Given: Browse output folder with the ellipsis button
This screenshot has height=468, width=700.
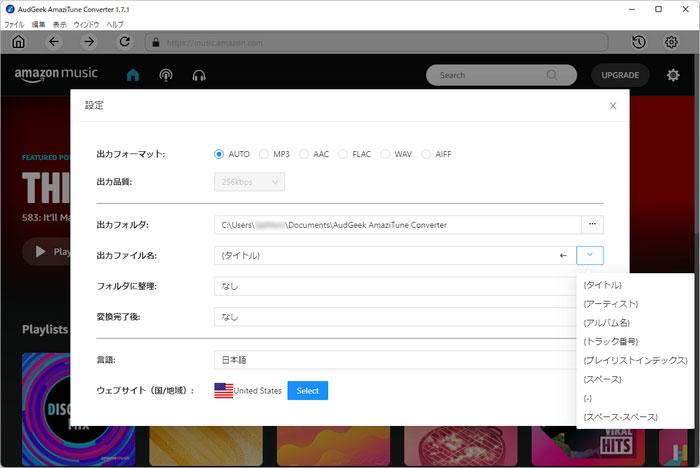Looking at the screenshot, I should tap(592, 225).
